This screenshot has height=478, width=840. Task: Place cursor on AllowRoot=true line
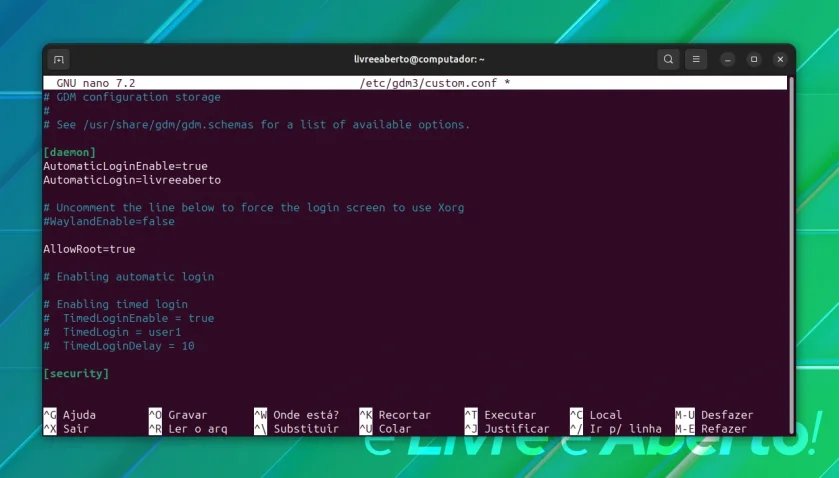(89, 249)
